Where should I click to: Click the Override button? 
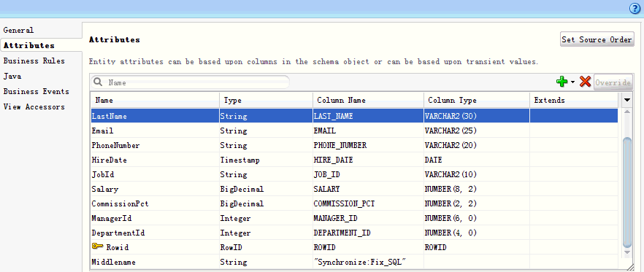click(613, 82)
